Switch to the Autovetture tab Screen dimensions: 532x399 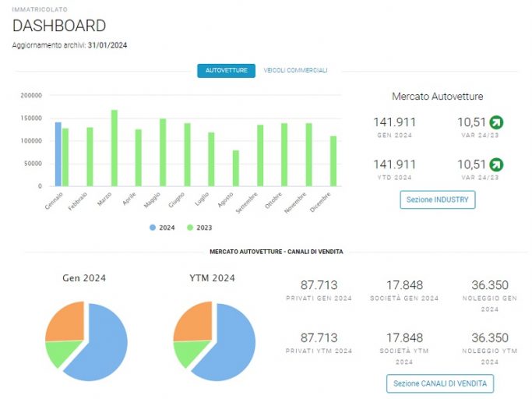coord(227,71)
